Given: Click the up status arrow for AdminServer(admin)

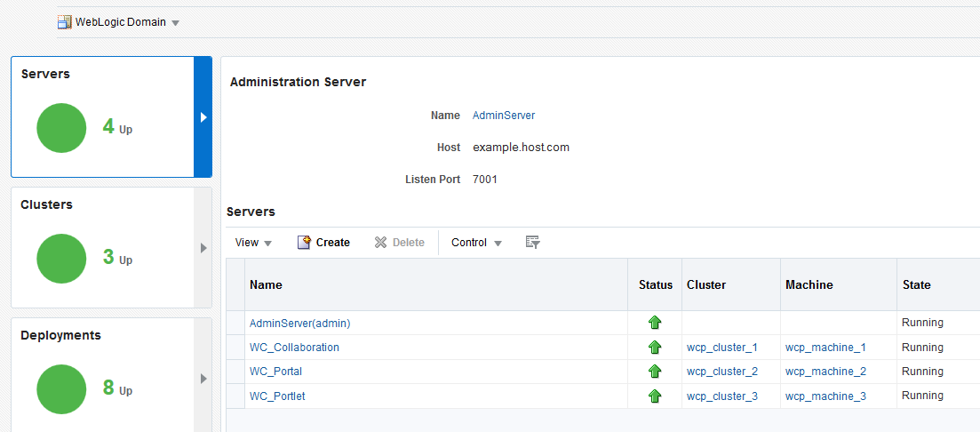Looking at the screenshot, I should [x=655, y=323].
